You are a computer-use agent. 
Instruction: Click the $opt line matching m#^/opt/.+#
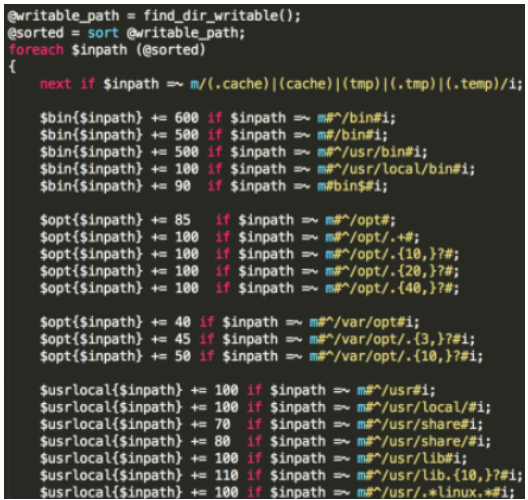229,237
